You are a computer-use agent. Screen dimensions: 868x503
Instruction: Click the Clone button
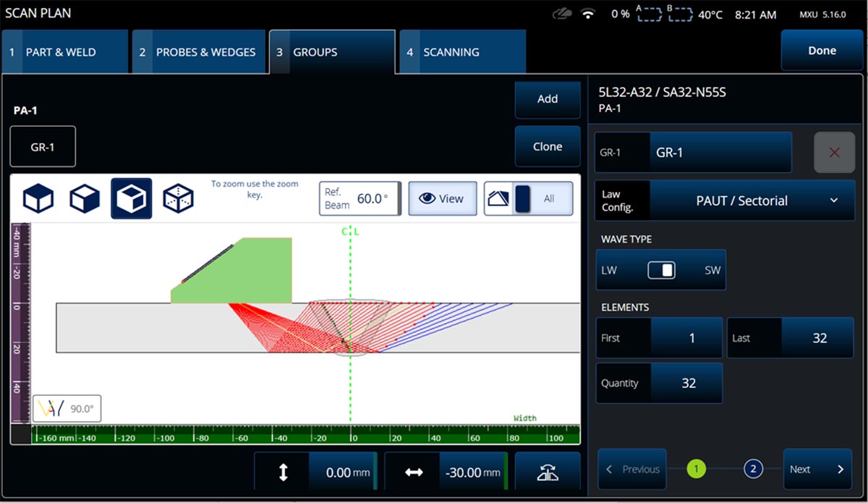point(547,146)
